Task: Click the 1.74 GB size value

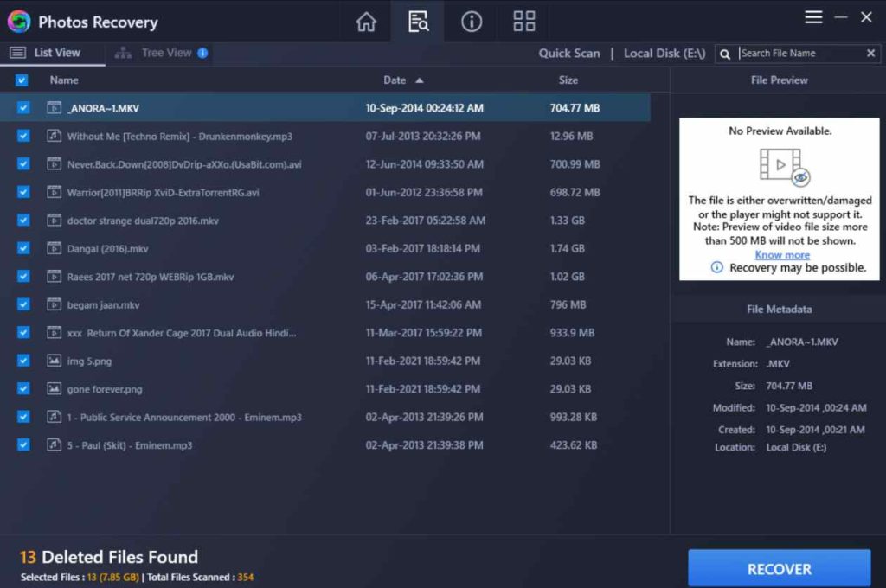Action: pos(567,248)
